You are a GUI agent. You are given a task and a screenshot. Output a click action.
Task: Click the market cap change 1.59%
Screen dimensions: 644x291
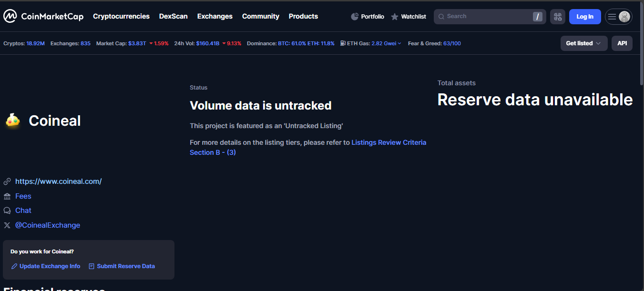point(159,43)
